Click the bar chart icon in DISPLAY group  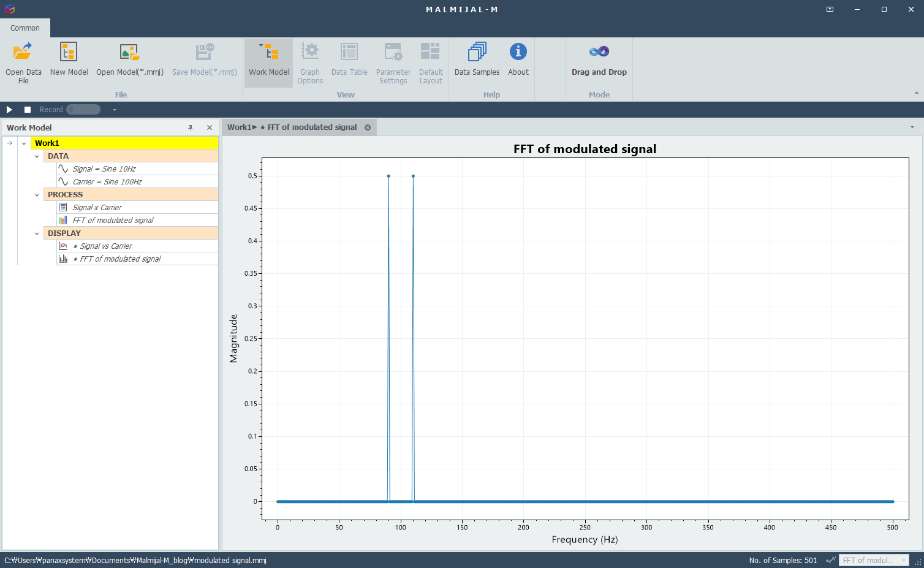(x=63, y=259)
